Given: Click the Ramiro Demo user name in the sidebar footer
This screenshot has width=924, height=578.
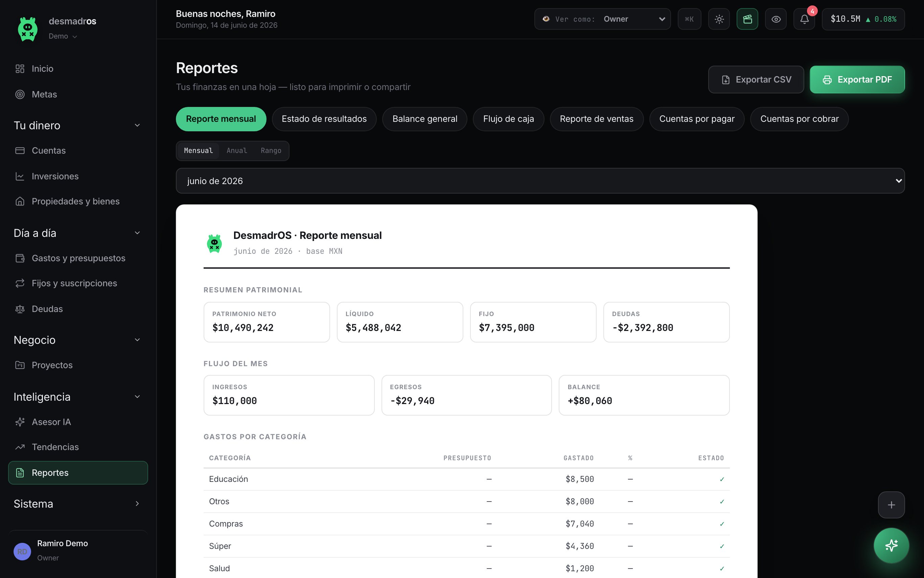Looking at the screenshot, I should pos(63,543).
